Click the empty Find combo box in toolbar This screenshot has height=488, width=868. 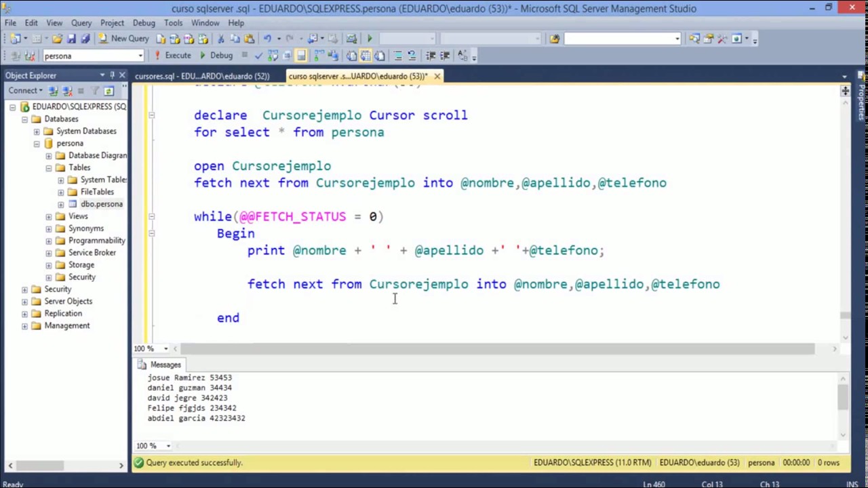(623, 39)
